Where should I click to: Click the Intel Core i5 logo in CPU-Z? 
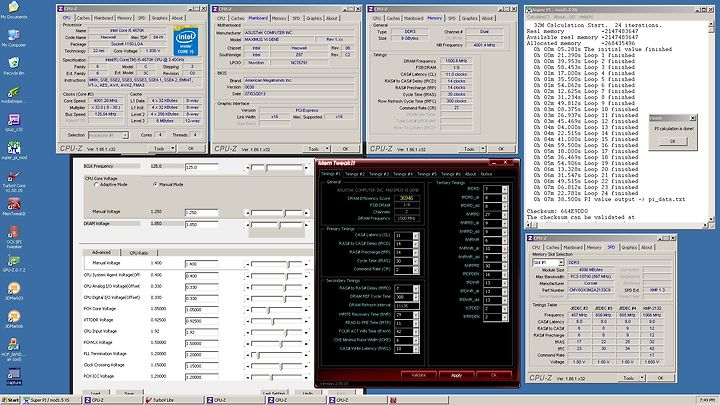point(186,41)
